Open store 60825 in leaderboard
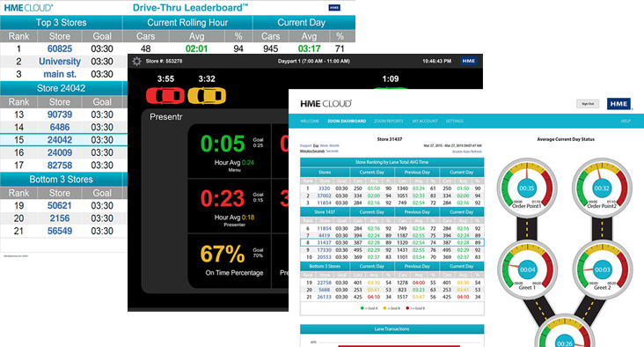The width and height of the screenshot is (644, 347). click(60, 48)
